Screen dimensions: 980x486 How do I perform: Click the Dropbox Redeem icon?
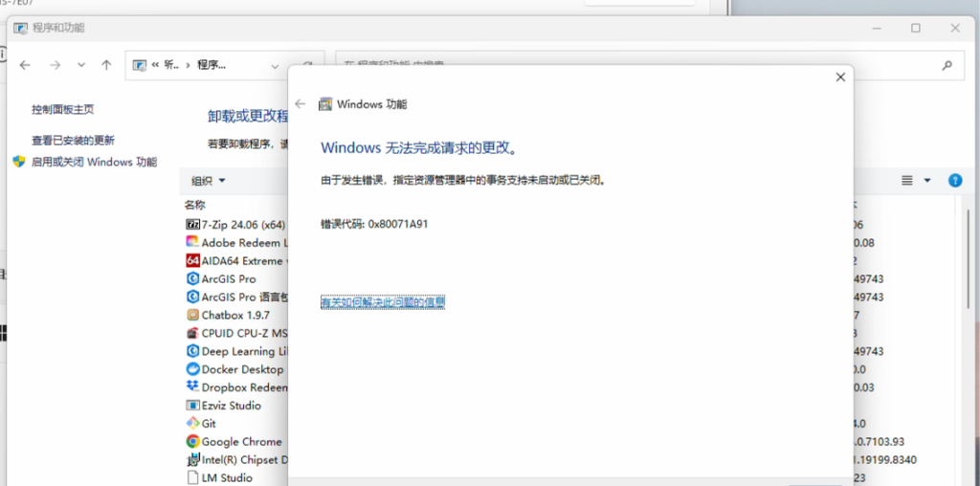pyautogui.click(x=192, y=387)
